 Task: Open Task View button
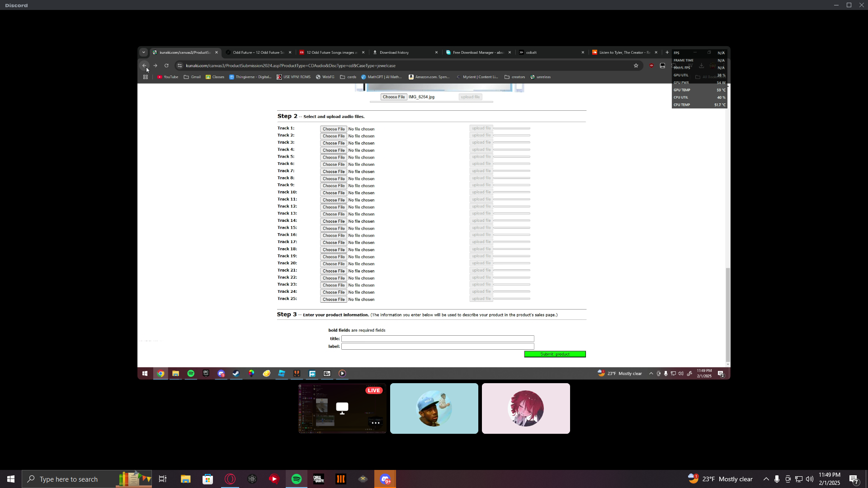point(163,479)
